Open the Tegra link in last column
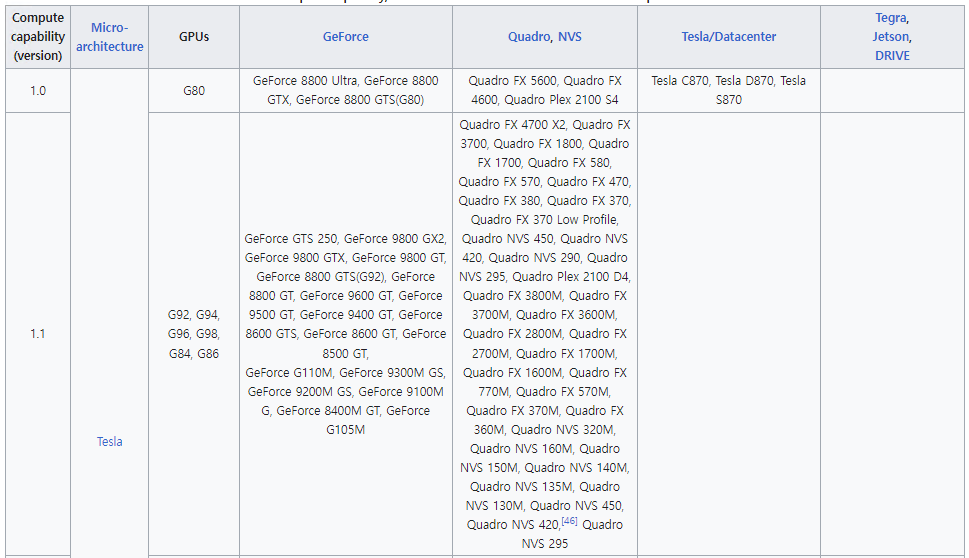 [x=891, y=18]
